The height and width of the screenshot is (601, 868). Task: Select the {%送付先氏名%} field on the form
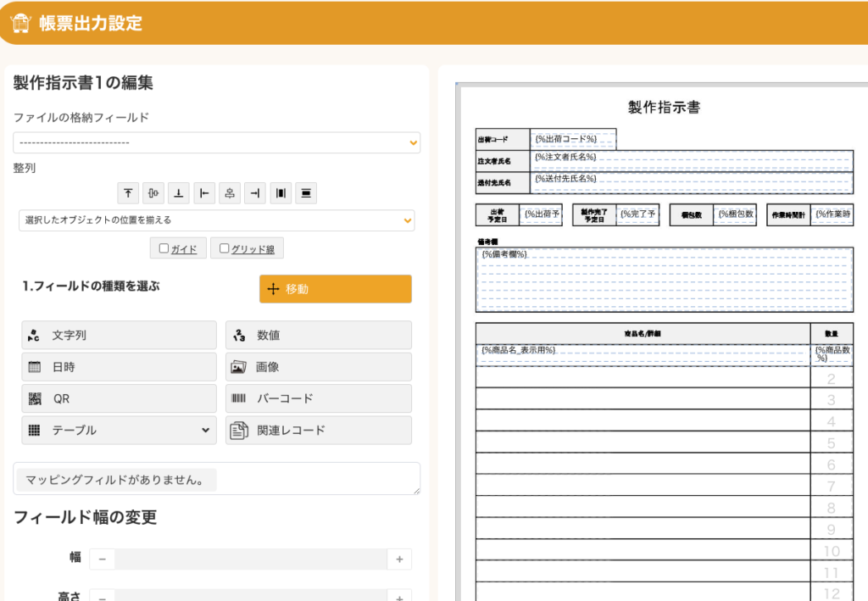[x=692, y=182]
